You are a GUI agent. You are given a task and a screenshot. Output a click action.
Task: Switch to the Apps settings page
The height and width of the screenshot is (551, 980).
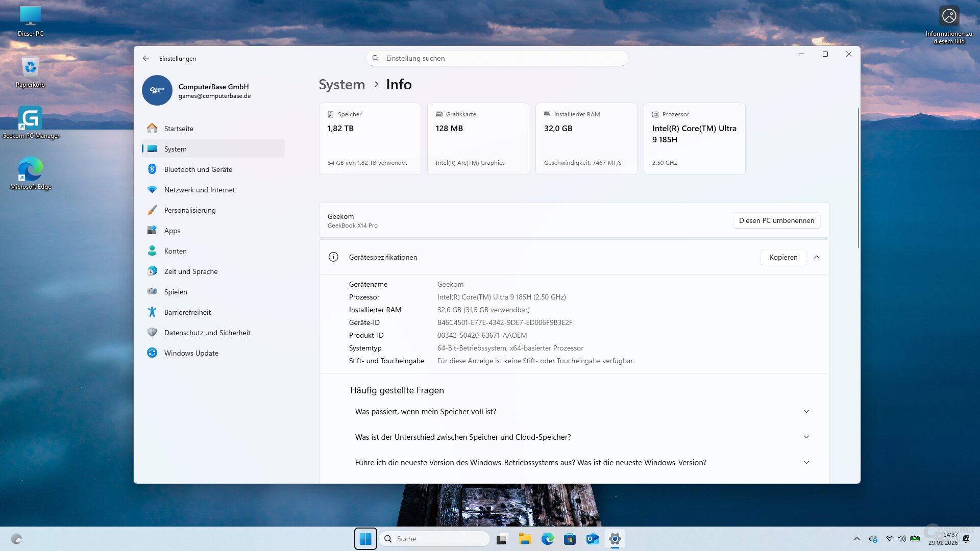click(172, 230)
